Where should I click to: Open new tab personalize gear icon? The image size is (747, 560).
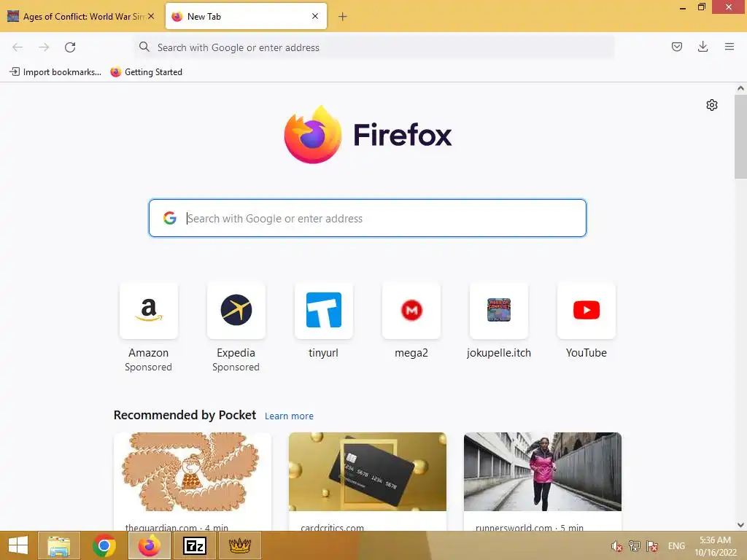tap(712, 105)
